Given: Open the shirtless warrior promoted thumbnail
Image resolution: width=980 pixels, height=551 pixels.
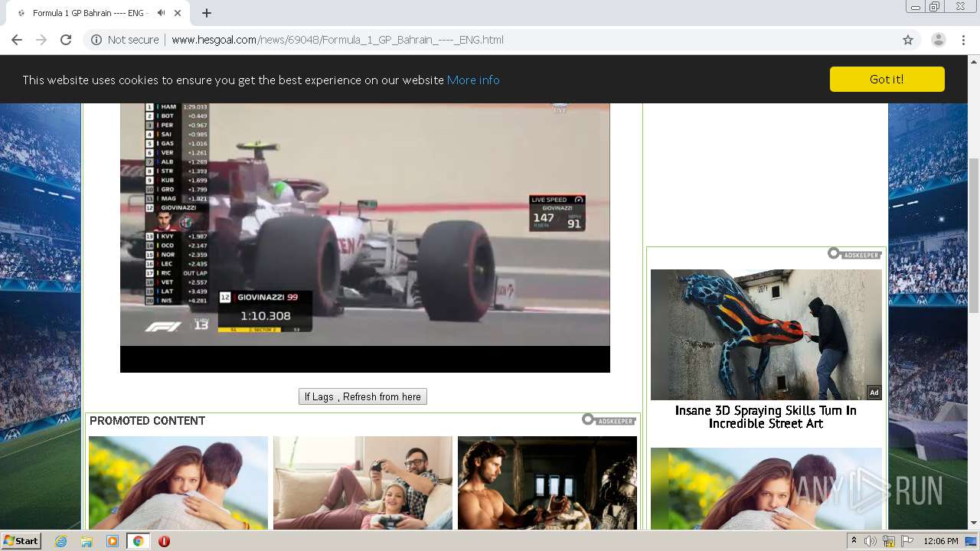Looking at the screenshot, I should click(547, 483).
